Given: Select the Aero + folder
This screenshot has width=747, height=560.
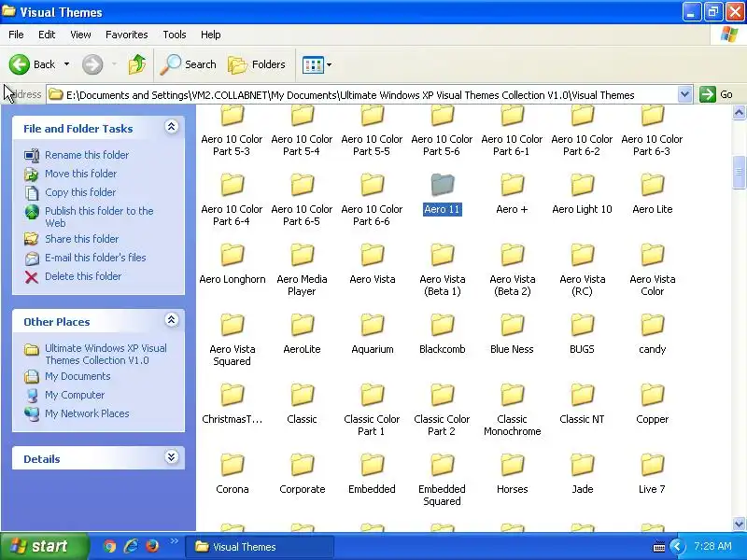Looking at the screenshot, I should [x=512, y=195].
